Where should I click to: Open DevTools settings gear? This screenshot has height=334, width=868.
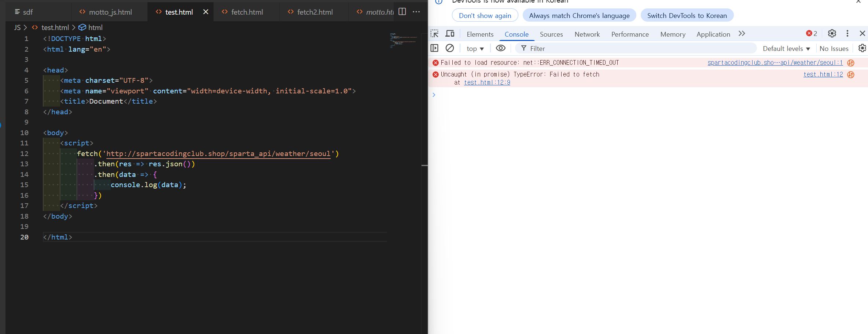(832, 34)
